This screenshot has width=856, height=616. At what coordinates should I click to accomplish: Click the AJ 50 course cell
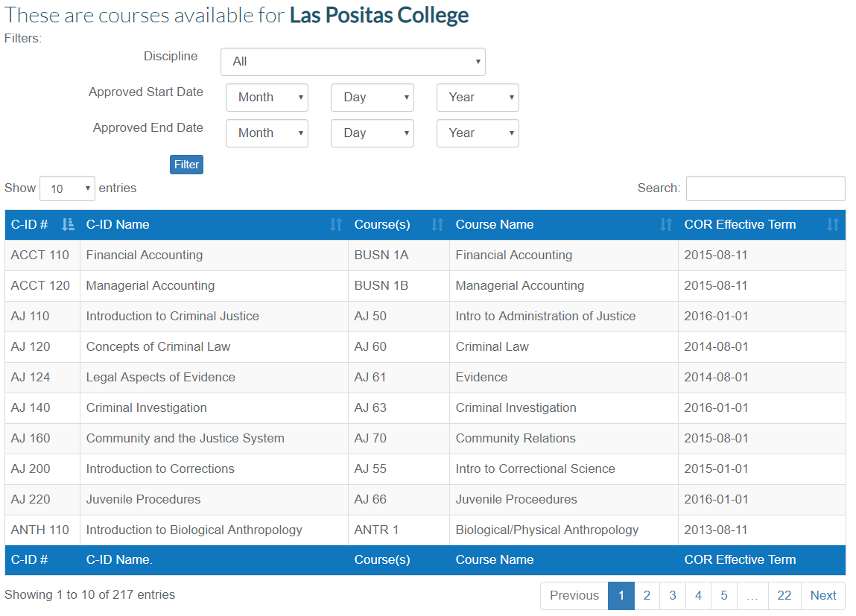399,317
